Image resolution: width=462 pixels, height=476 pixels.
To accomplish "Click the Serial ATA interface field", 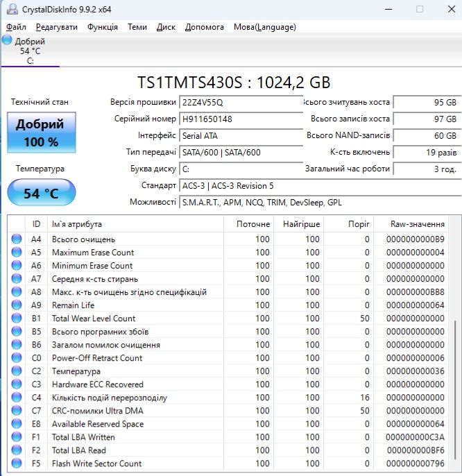I will pyautogui.click(x=241, y=136).
